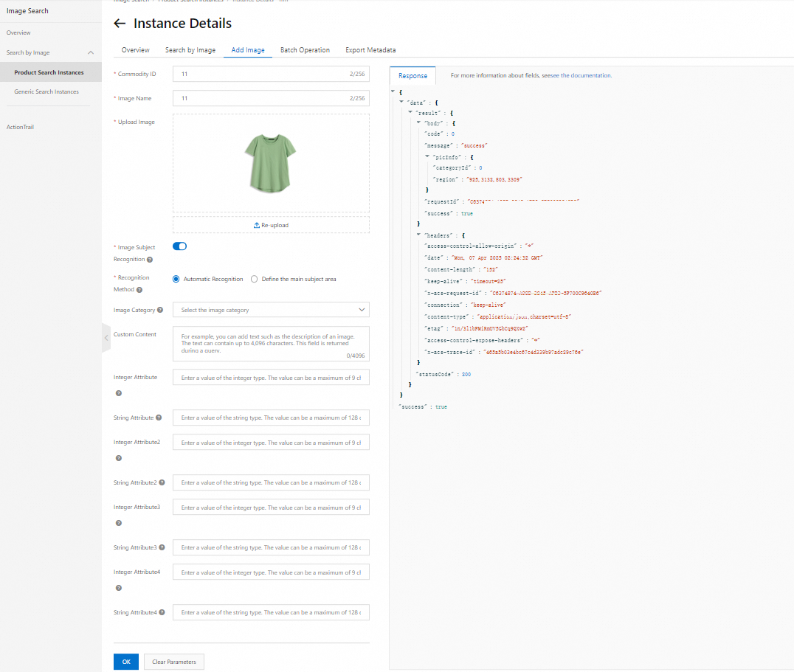Focus the String Attribute4 input field
Image resolution: width=794 pixels, height=672 pixels.
[271, 612]
